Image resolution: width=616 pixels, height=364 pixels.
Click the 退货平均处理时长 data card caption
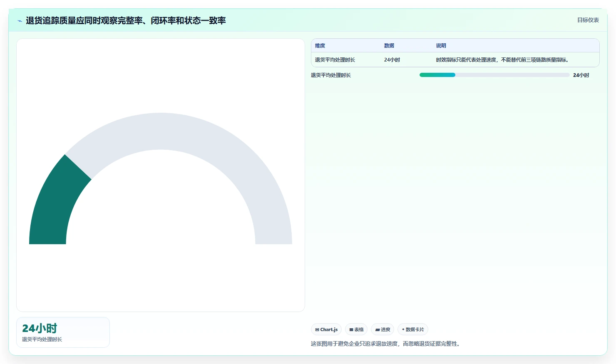click(x=42, y=339)
